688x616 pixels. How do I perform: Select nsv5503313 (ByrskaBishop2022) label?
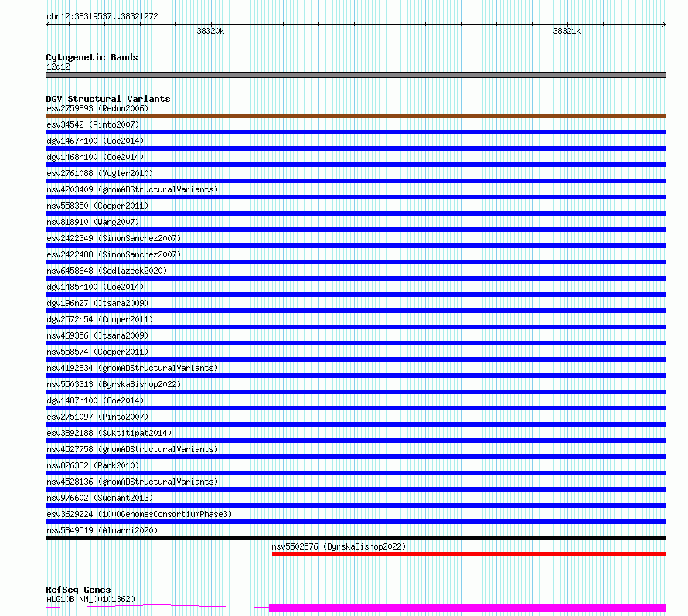tap(114, 384)
